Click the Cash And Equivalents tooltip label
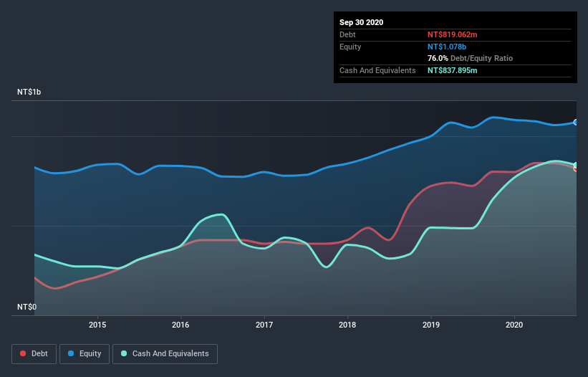 click(377, 70)
